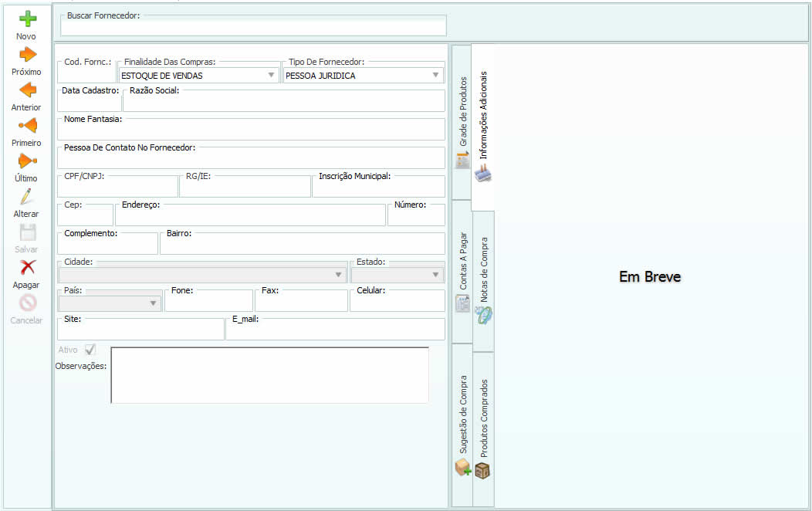Click the Salvar floppy disk icon

27,232
